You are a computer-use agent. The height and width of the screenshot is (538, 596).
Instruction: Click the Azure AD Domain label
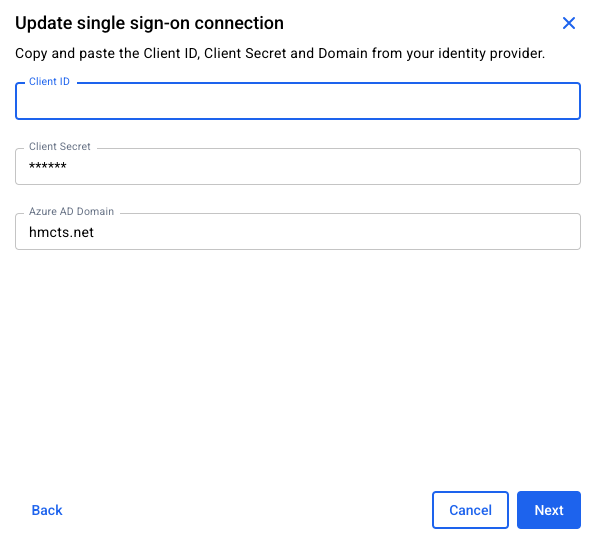click(71, 211)
